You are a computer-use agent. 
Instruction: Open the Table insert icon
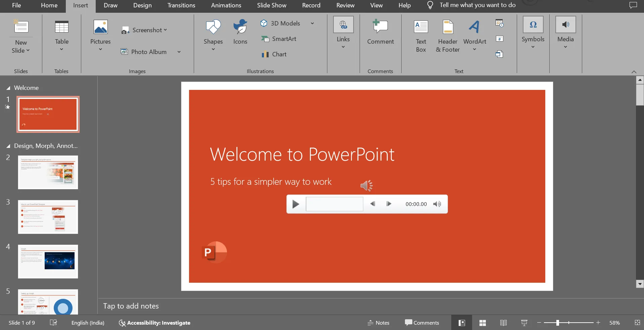click(62, 27)
